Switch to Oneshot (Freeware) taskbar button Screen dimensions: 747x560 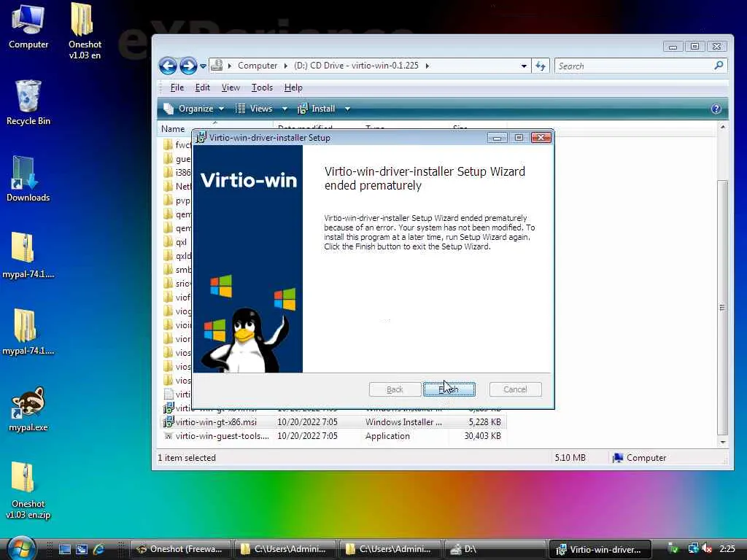coord(181,549)
